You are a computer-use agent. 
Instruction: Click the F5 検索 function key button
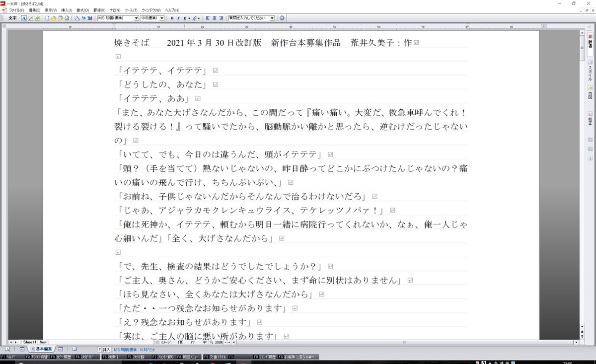tap(113, 357)
